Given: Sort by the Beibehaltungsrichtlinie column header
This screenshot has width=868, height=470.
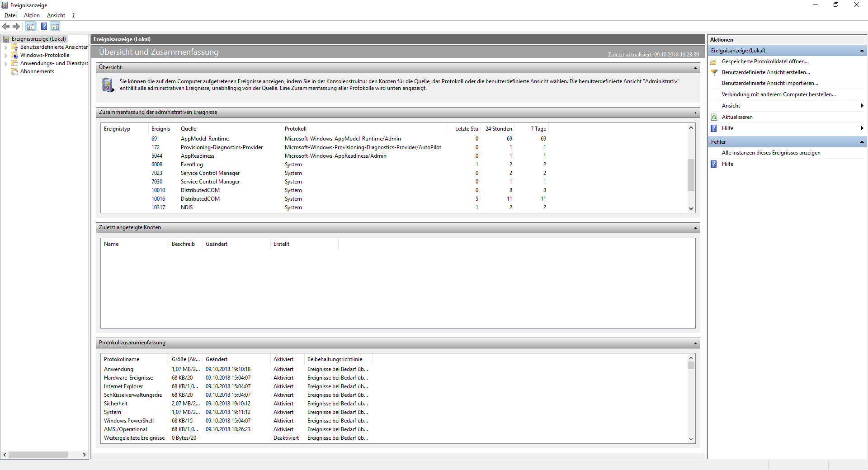Looking at the screenshot, I should [x=338, y=359].
